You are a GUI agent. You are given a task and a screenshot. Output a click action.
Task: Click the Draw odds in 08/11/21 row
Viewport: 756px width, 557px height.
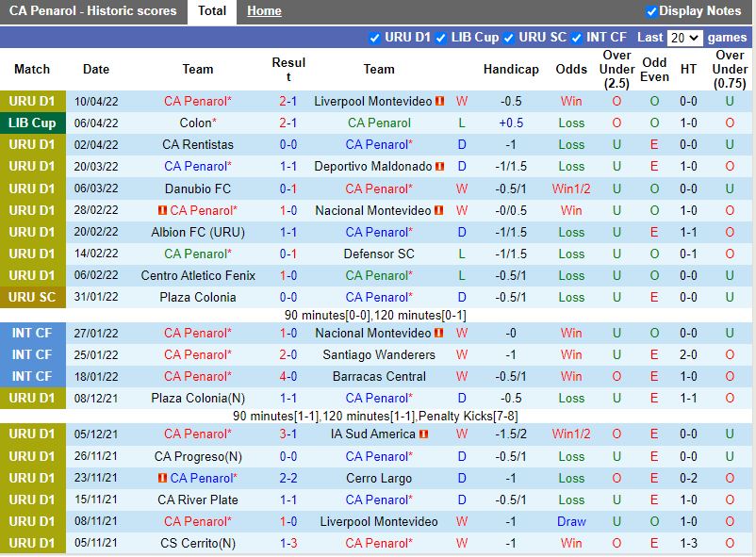571,522
